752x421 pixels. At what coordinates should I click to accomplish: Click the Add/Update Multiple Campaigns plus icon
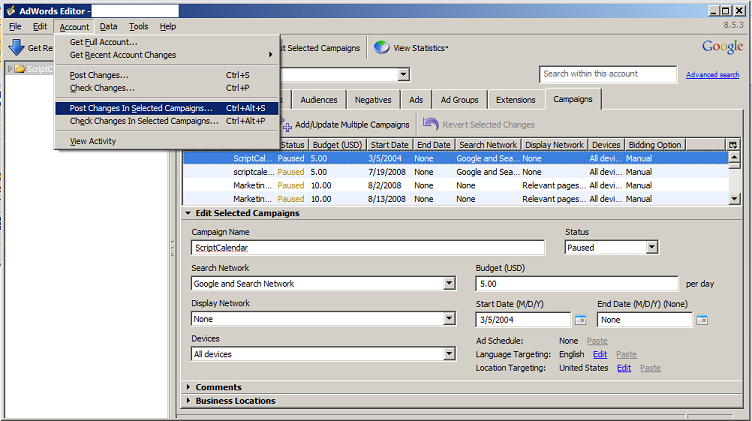[x=287, y=127]
